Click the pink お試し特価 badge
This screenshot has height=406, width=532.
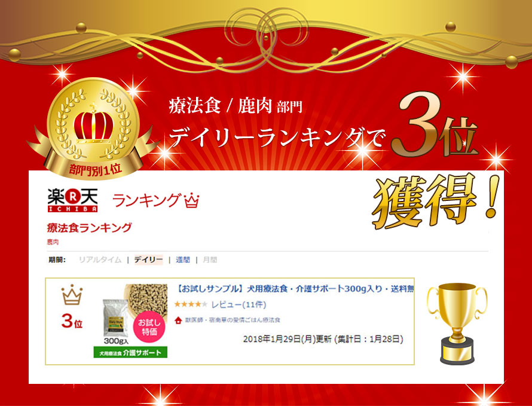(x=149, y=326)
